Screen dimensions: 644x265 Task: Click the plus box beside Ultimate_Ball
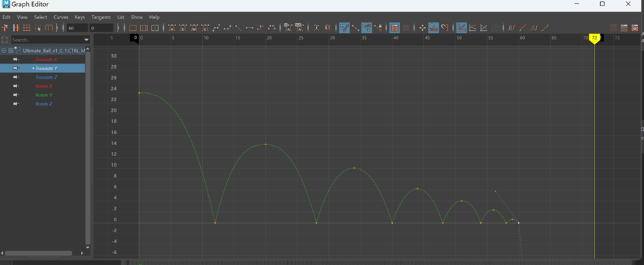click(x=11, y=51)
